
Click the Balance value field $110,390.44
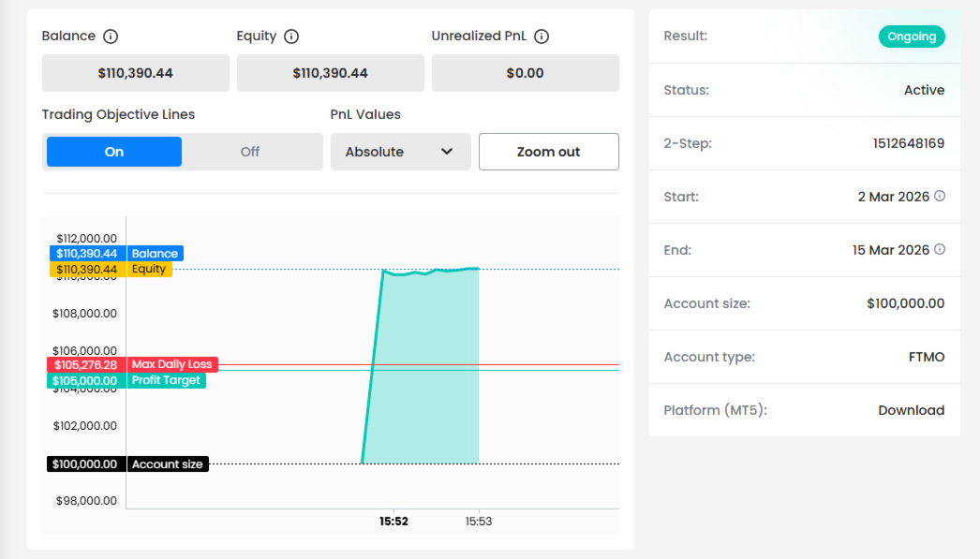coord(135,73)
